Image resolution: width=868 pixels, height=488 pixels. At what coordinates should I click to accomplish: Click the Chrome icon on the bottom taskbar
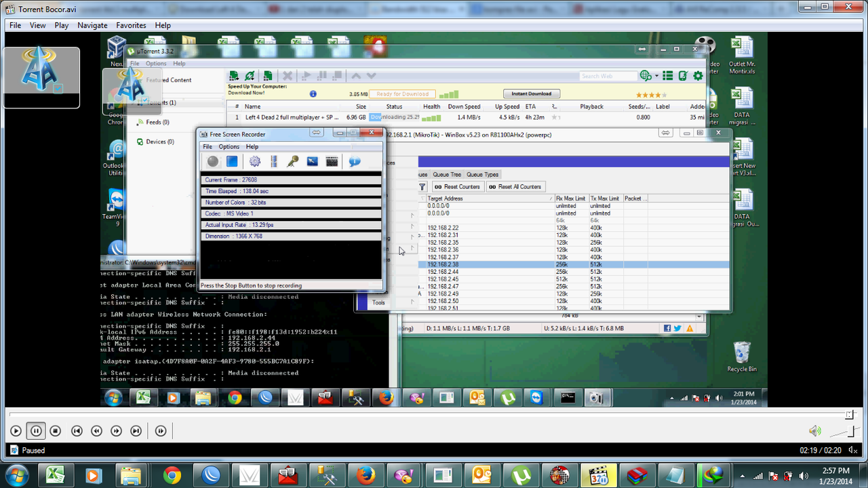point(172,476)
